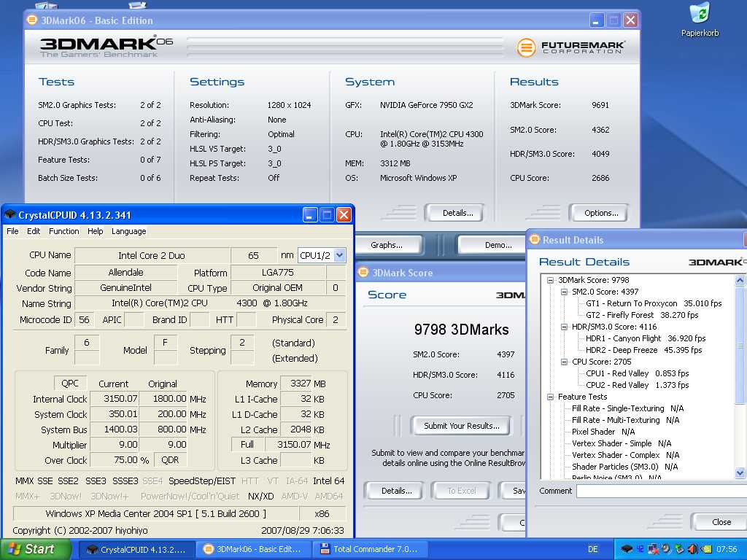Click the Demo... button
The image size is (747, 560).
pyautogui.click(x=492, y=245)
